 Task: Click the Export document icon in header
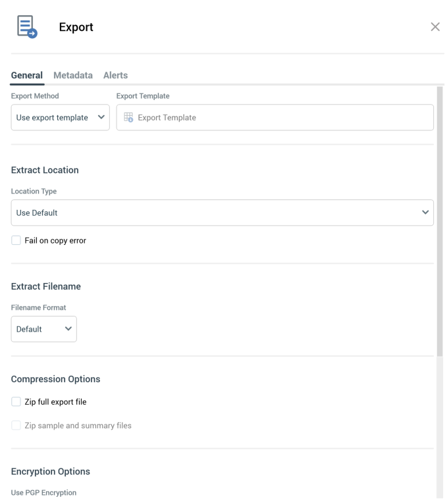point(27,27)
